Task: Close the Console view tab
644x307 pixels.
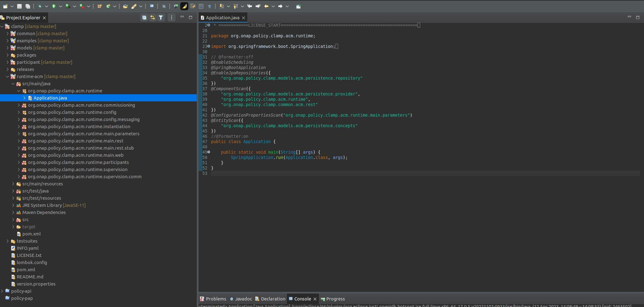Action: pos(315,299)
